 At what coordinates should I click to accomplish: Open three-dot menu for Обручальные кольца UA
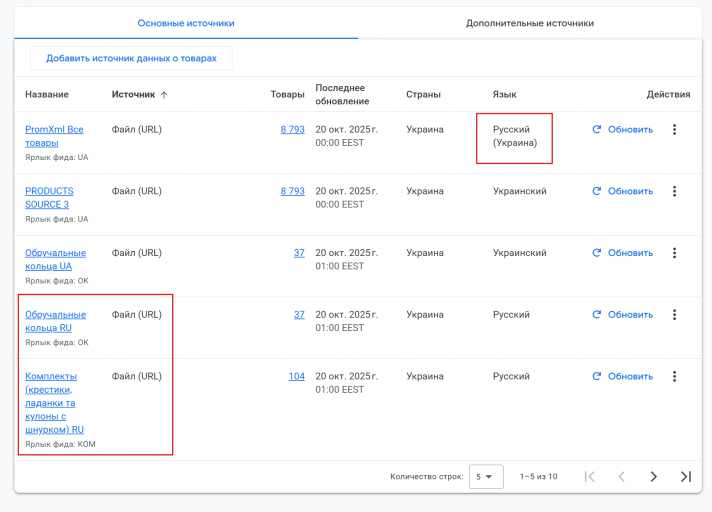coord(674,253)
